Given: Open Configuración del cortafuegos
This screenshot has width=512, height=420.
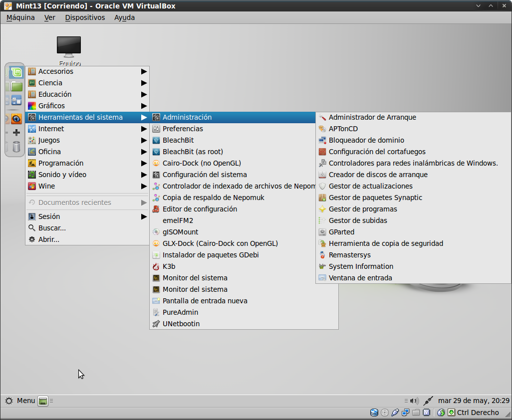Looking at the screenshot, I should (377, 152).
